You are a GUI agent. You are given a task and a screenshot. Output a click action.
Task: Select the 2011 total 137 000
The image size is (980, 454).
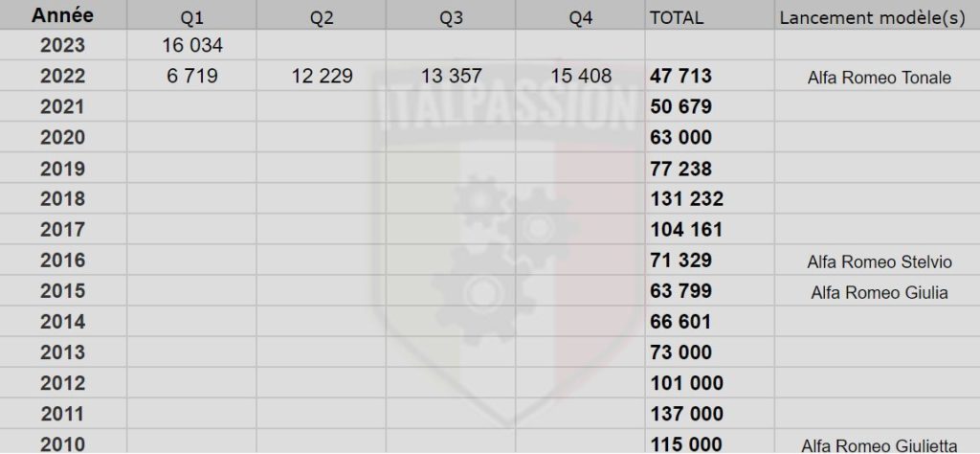coord(710,414)
